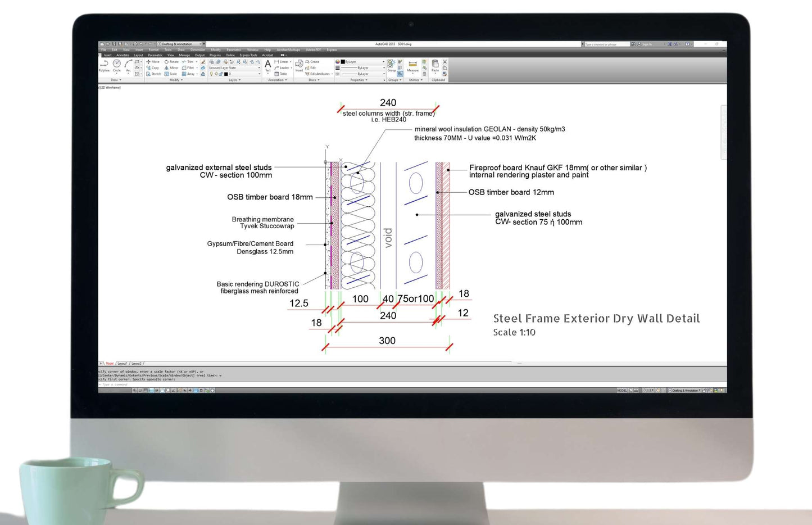This screenshot has height=525, width=812.
Task: Click the Erase tool in Modify panel
Action: (203, 62)
